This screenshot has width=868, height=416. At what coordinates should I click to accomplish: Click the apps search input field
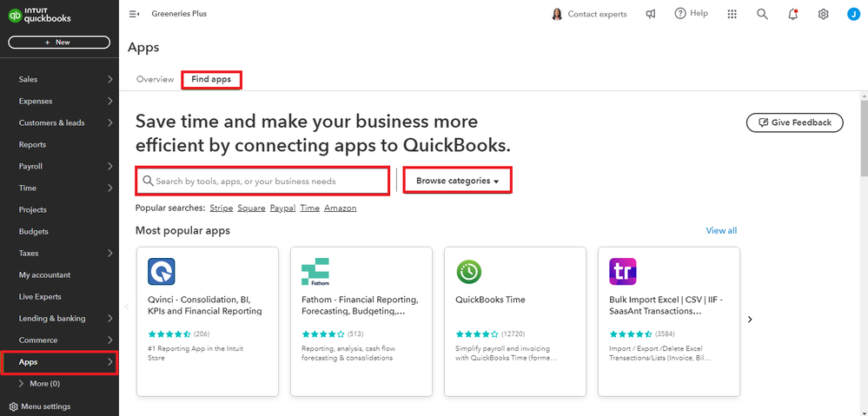(x=262, y=181)
